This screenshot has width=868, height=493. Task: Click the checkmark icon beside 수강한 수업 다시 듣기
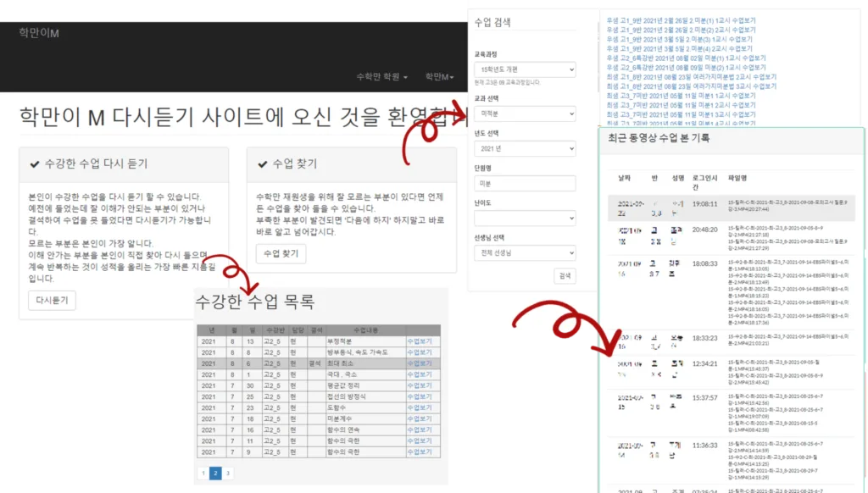point(35,163)
